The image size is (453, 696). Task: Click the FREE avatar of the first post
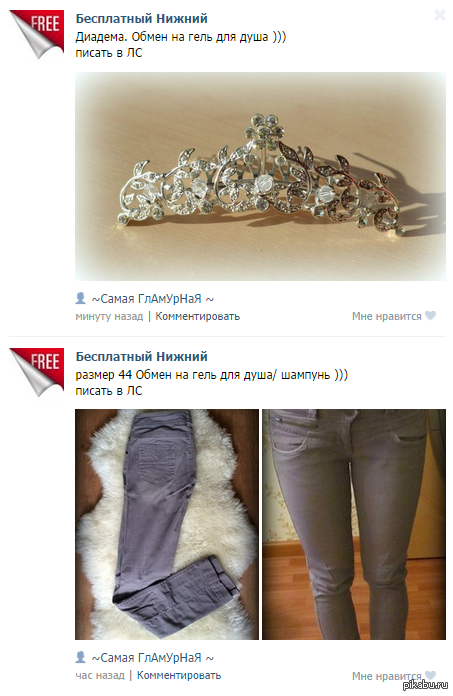37,35
